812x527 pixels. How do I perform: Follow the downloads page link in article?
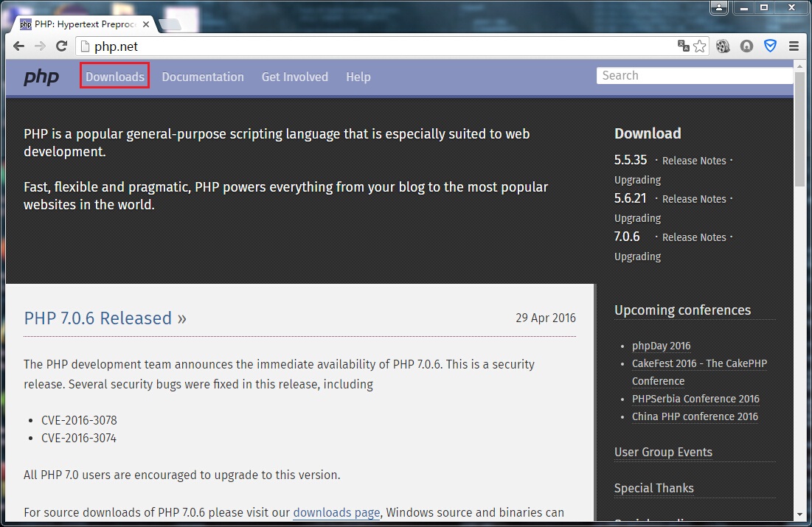click(336, 512)
